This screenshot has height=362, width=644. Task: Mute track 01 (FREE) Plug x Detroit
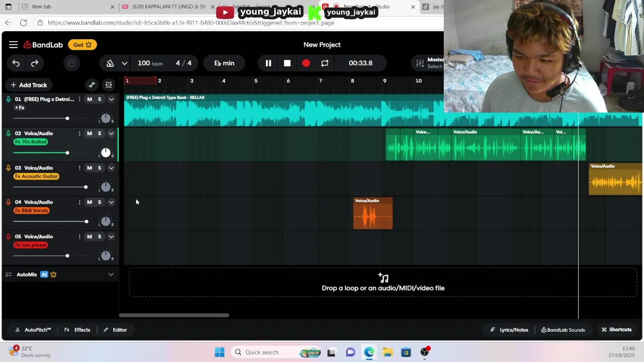pyautogui.click(x=90, y=100)
